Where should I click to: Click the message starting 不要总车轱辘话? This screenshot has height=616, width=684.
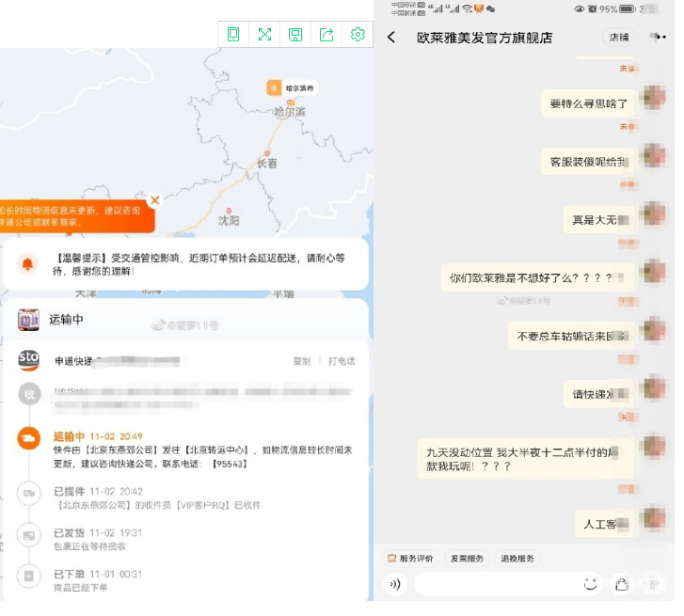[571, 336]
